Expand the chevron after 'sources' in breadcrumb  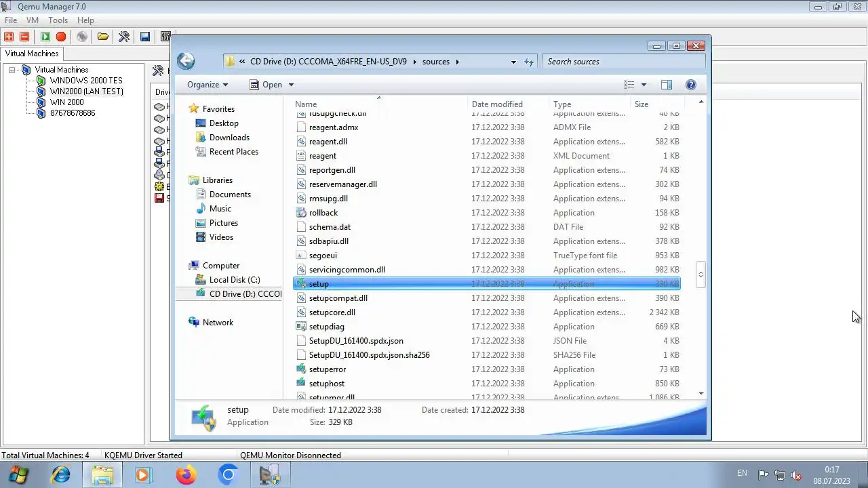[x=458, y=62]
